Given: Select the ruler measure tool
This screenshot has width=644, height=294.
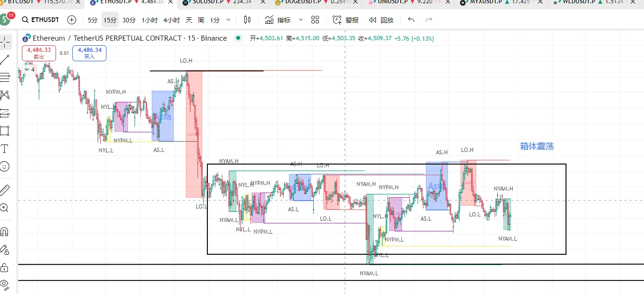Looking at the screenshot, I should [5, 190].
